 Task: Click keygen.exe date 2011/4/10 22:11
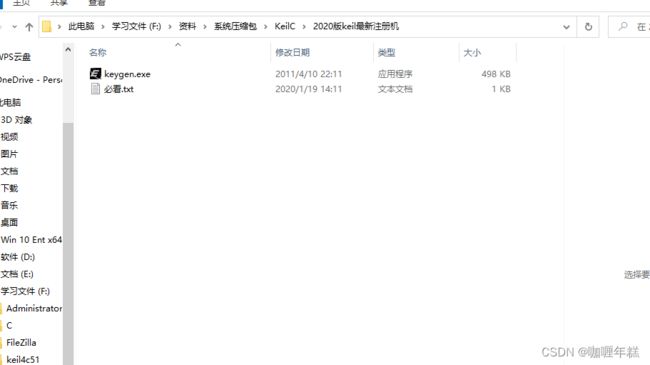(x=308, y=74)
